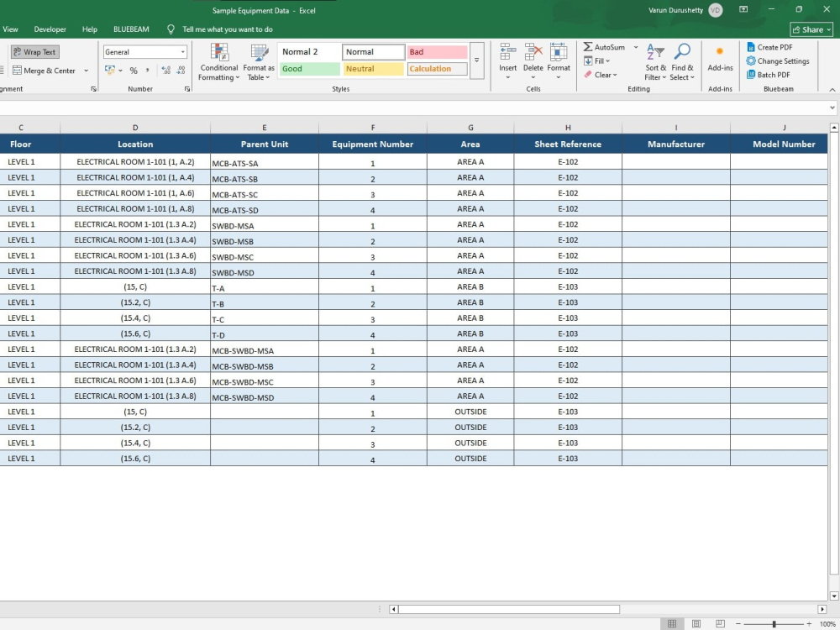
Task: Click the 100% zoom level
Action: click(827, 624)
